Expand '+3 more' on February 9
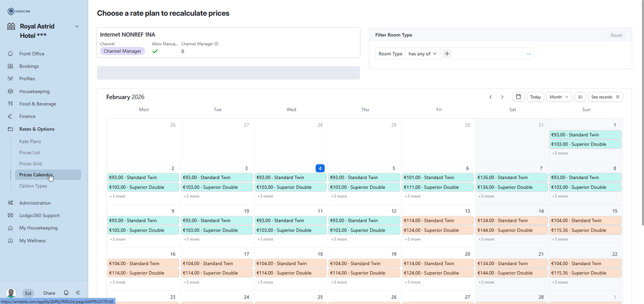Viewport: 644px width, 304px height. point(117,239)
